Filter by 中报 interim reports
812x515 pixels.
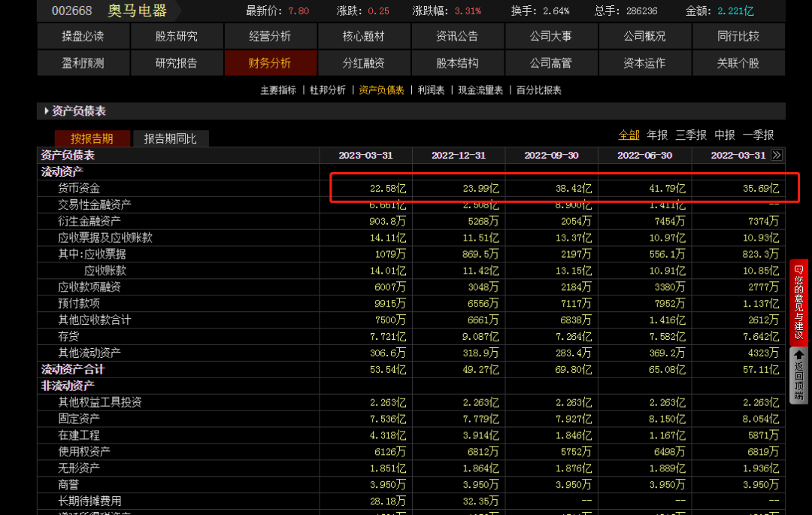click(x=725, y=135)
